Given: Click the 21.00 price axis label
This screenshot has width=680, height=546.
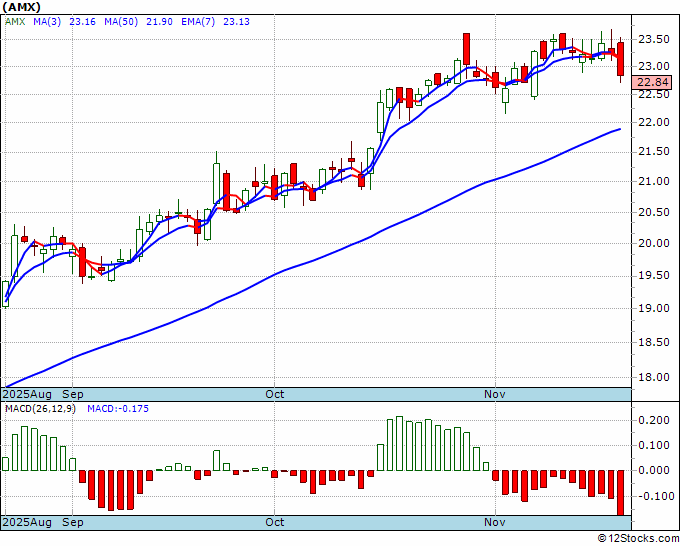Looking at the screenshot, I should point(654,182).
